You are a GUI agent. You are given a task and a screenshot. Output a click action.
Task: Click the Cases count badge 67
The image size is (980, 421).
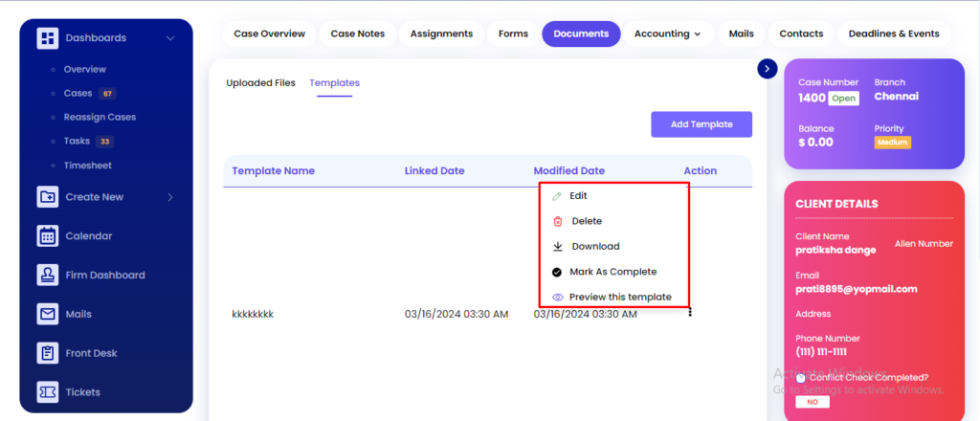click(107, 94)
